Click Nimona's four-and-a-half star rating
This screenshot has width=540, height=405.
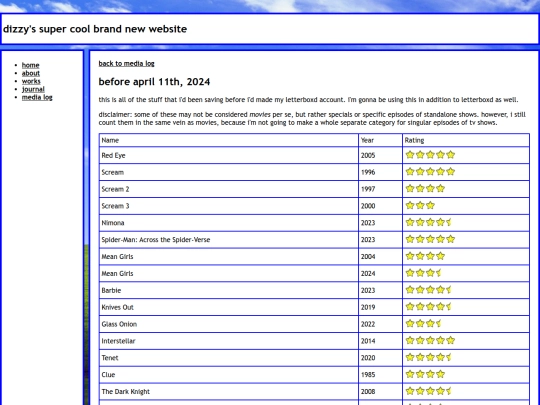pyautogui.click(x=428, y=222)
